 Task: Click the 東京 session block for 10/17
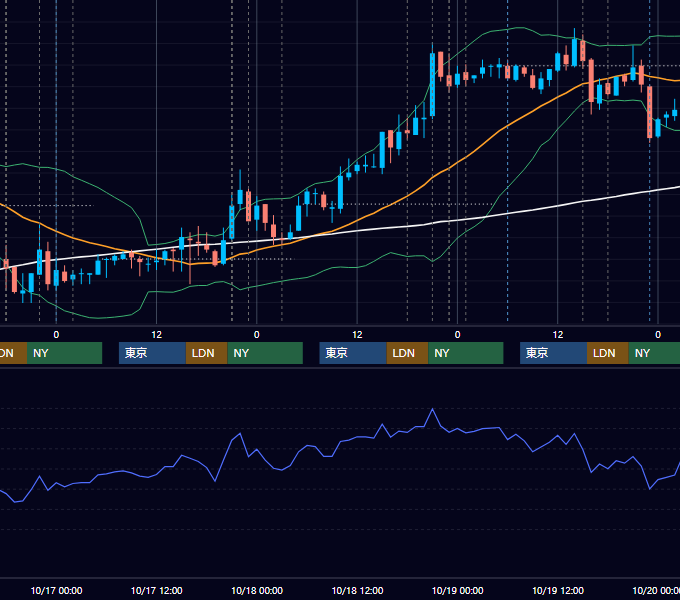pyautogui.click(x=152, y=353)
